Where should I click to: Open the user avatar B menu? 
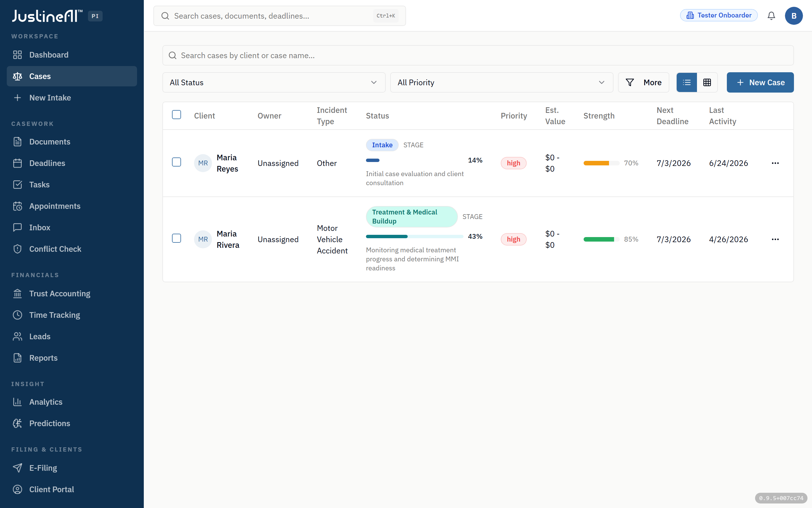794,16
